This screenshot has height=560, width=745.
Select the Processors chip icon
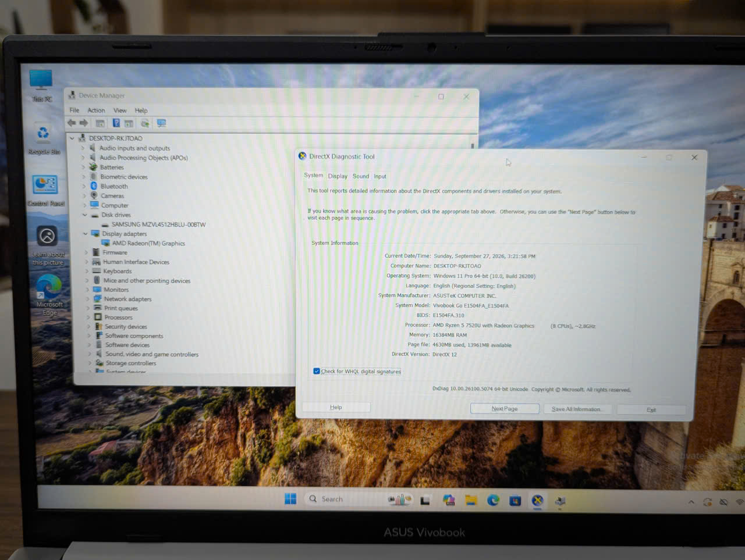(x=98, y=317)
